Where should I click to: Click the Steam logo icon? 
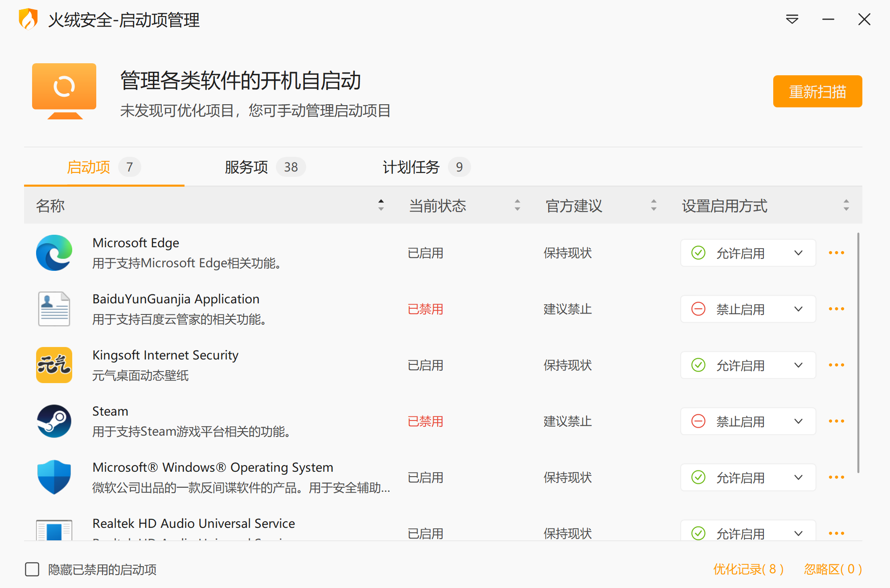pos(54,421)
